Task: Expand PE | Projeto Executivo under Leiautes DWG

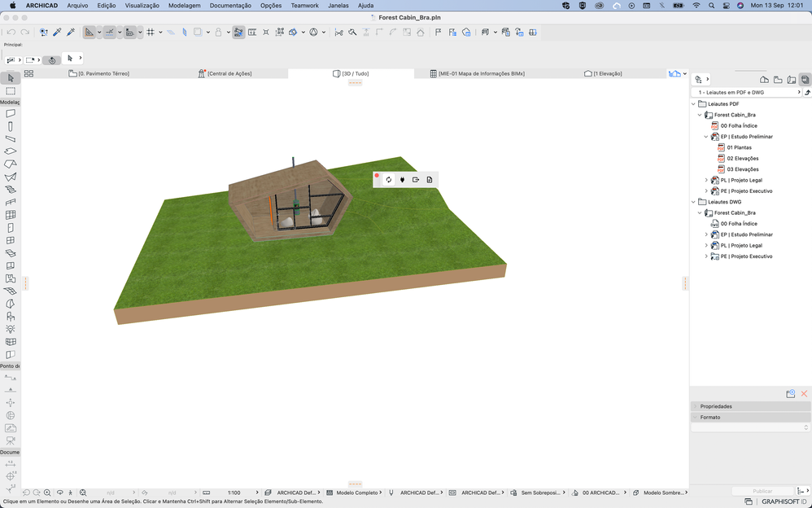Action: click(706, 256)
